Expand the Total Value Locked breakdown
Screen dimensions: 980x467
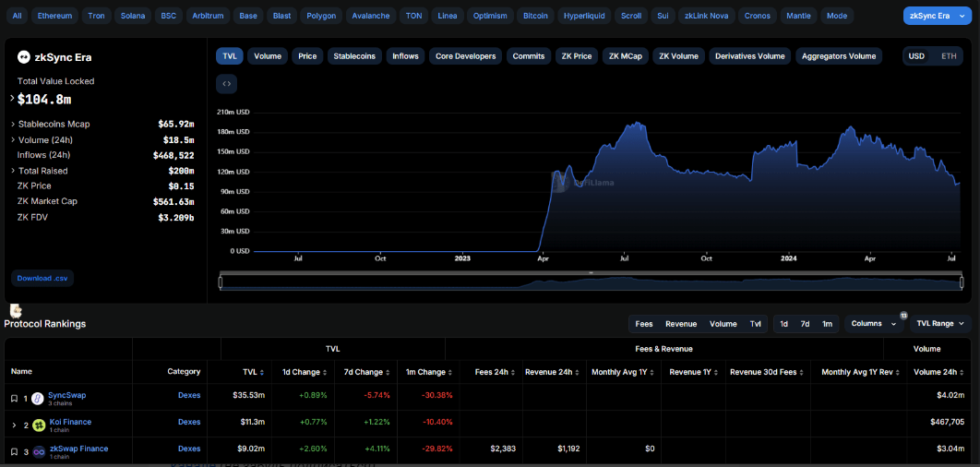(x=13, y=98)
